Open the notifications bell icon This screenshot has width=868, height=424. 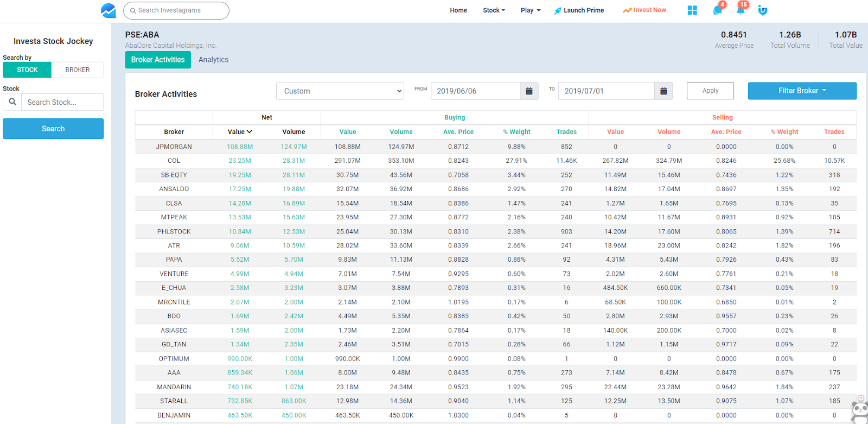pyautogui.click(x=741, y=10)
